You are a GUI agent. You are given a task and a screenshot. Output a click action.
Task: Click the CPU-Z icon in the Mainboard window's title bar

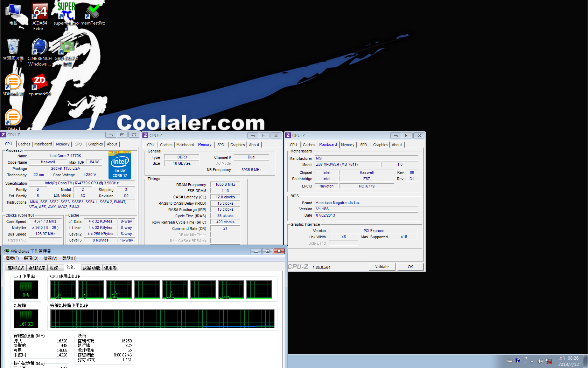tap(288, 135)
